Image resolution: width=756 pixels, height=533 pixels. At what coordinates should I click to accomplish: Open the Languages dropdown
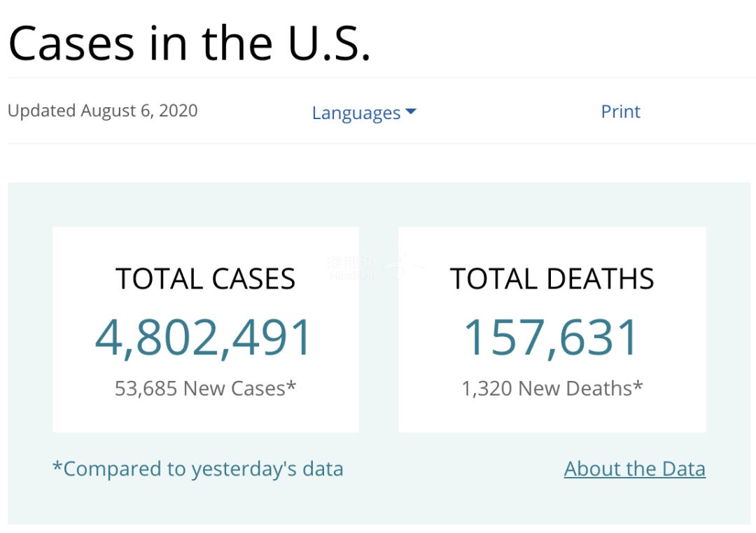click(356, 113)
